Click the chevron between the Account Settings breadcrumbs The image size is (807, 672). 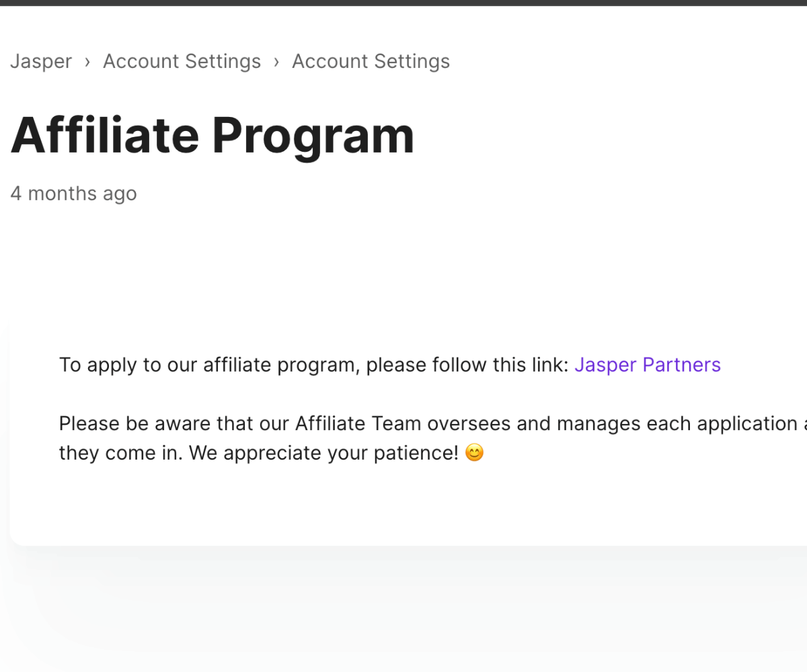click(x=276, y=62)
